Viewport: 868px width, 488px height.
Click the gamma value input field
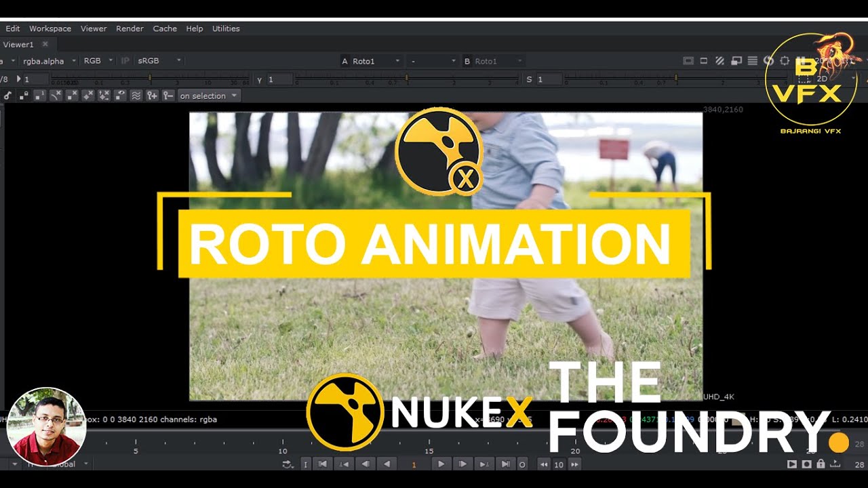[279, 79]
